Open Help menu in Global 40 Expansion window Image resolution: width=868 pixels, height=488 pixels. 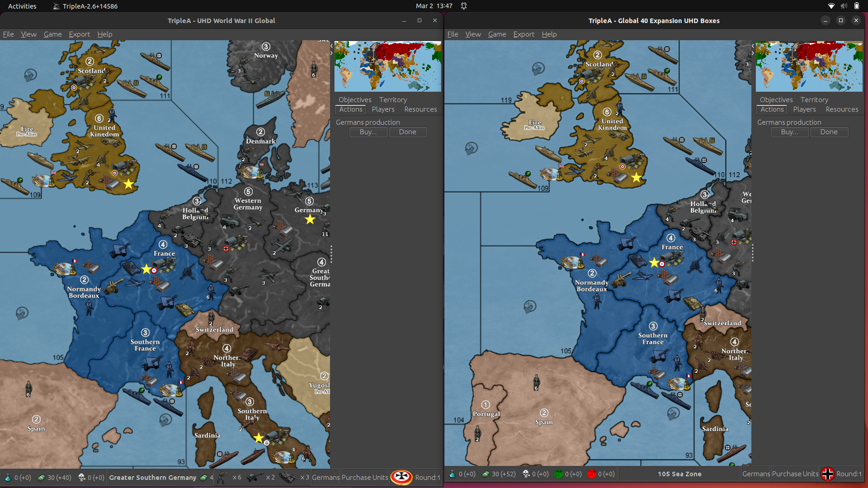(549, 34)
